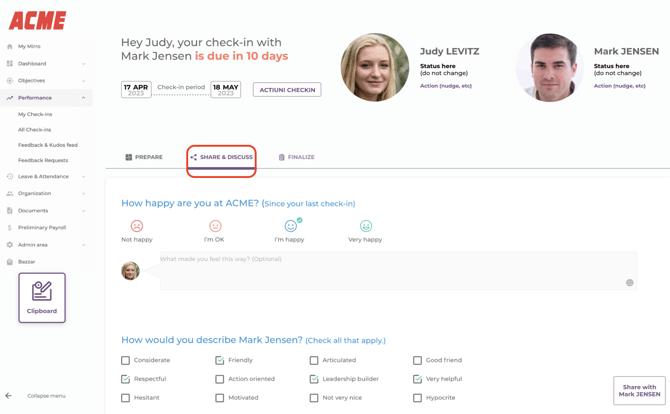Click the What made you feel this way field
The image size is (670, 414).
(x=398, y=271)
